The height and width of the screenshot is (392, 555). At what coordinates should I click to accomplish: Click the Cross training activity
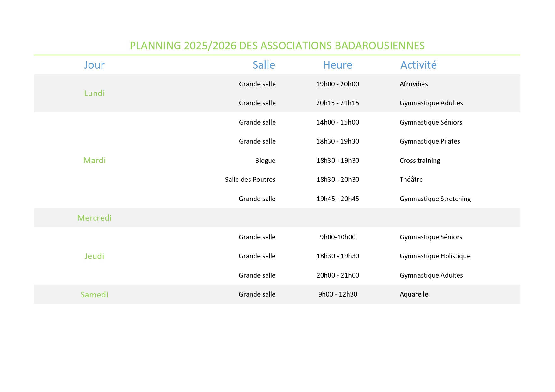[420, 161]
